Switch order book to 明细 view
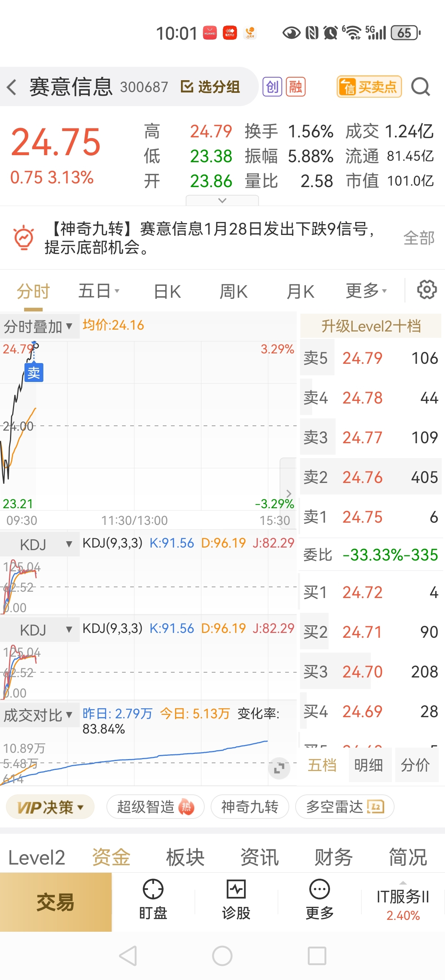 click(x=369, y=765)
